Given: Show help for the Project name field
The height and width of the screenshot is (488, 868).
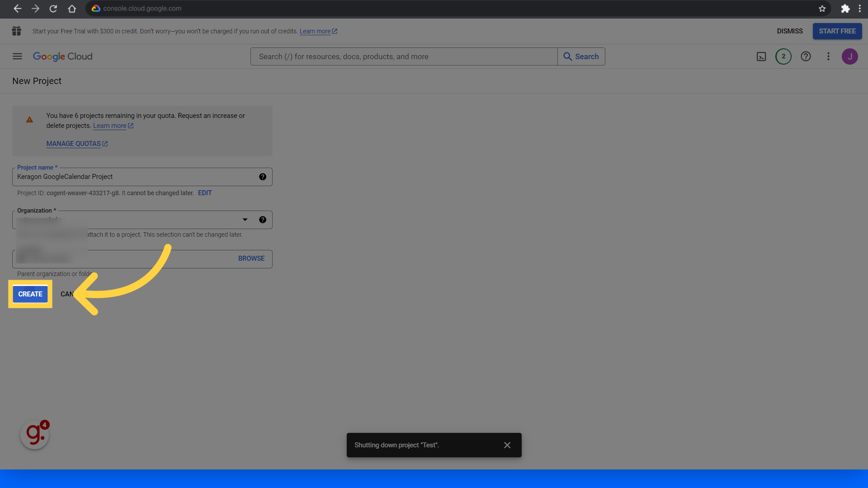Looking at the screenshot, I should [263, 177].
